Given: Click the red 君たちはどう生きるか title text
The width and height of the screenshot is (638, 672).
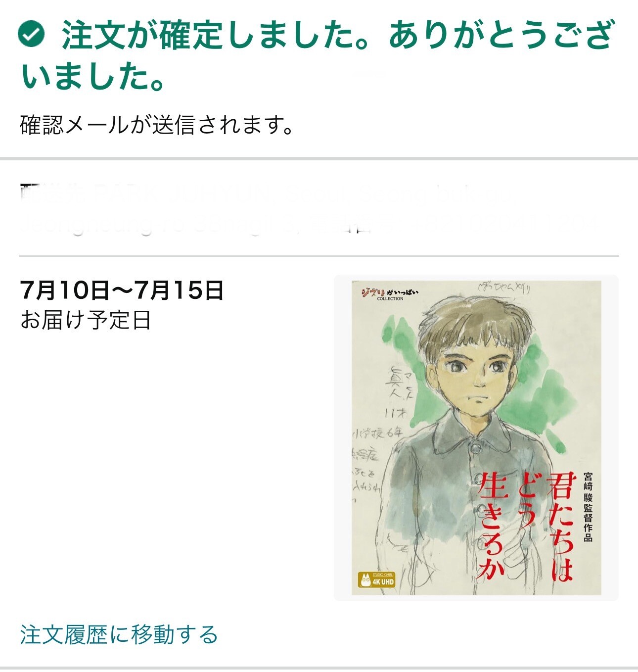Looking at the screenshot, I should 525,525.
